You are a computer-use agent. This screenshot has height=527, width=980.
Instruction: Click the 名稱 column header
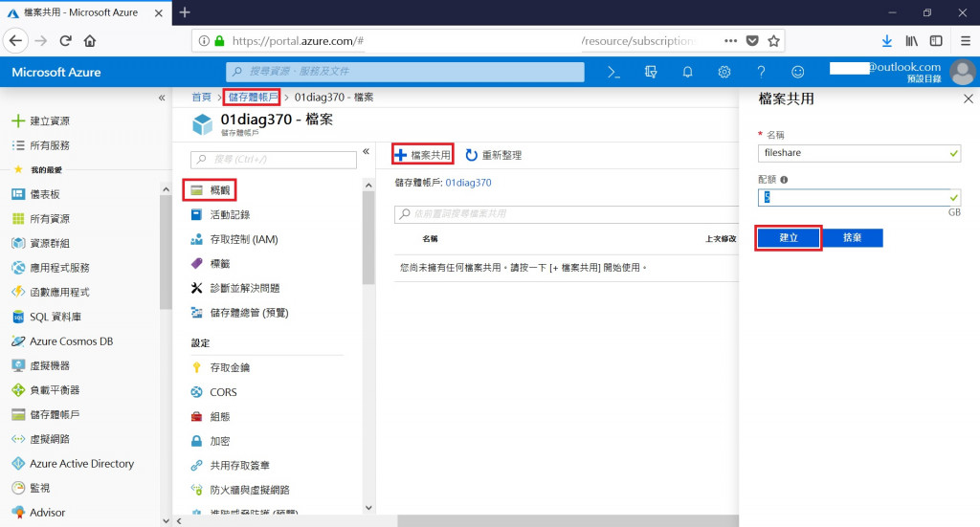[430, 238]
